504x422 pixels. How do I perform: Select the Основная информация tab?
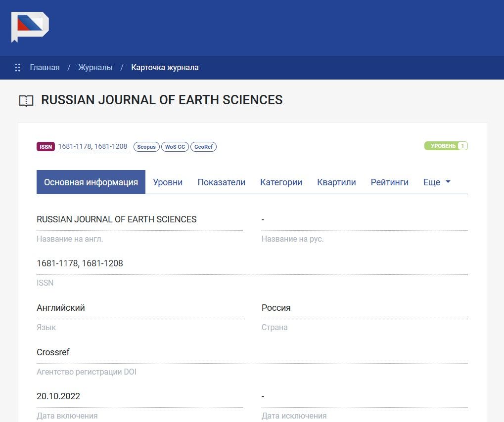tap(91, 182)
